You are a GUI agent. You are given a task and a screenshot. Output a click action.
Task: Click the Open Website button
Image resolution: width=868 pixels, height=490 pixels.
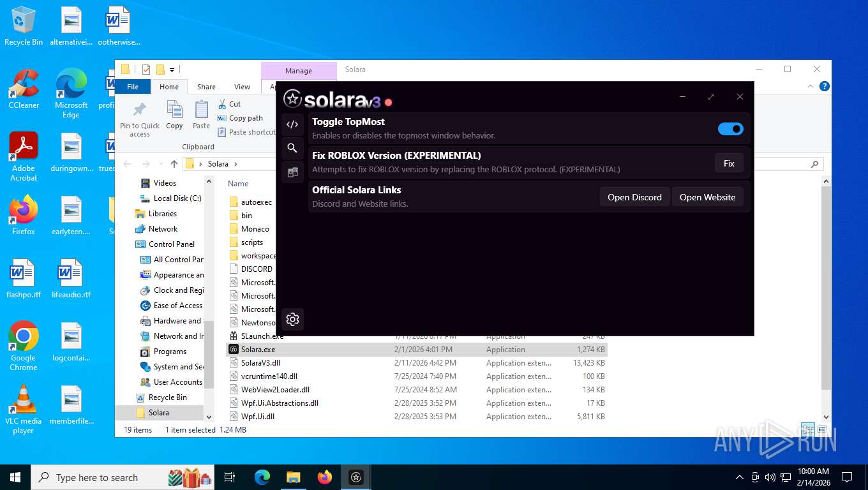[707, 197]
